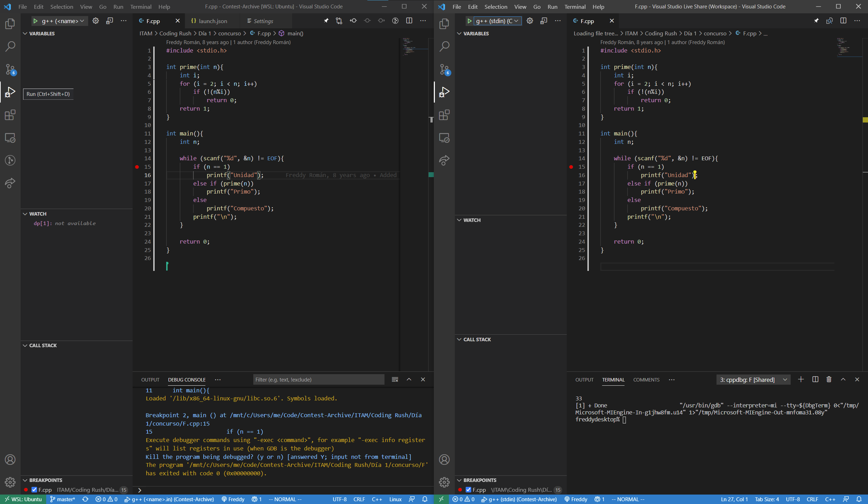This screenshot has width=868, height=504.
Task: Open Source Control in right window
Action: click(444, 69)
